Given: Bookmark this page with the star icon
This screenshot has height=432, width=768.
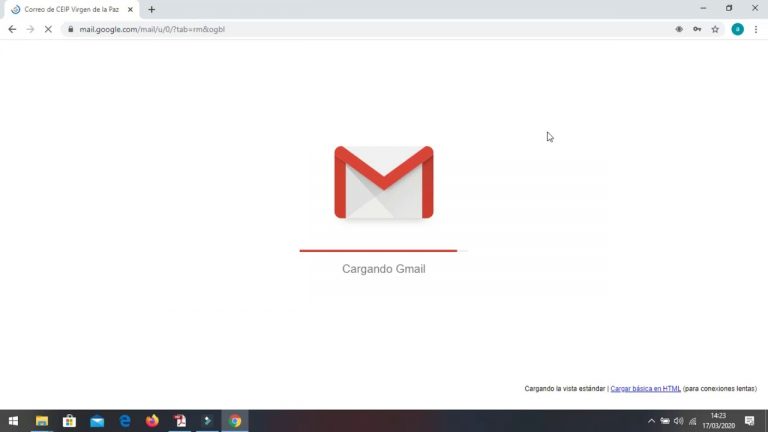Looking at the screenshot, I should pyautogui.click(x=715, y=29).
